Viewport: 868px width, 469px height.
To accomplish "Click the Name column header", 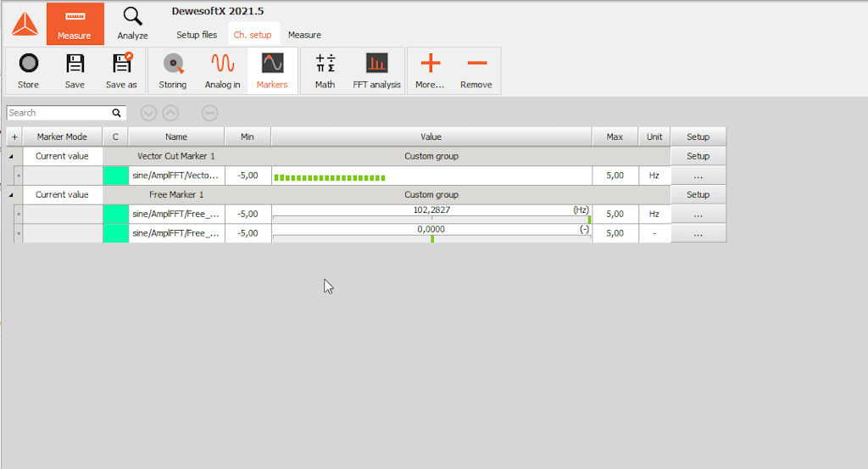I will [176, 137].
